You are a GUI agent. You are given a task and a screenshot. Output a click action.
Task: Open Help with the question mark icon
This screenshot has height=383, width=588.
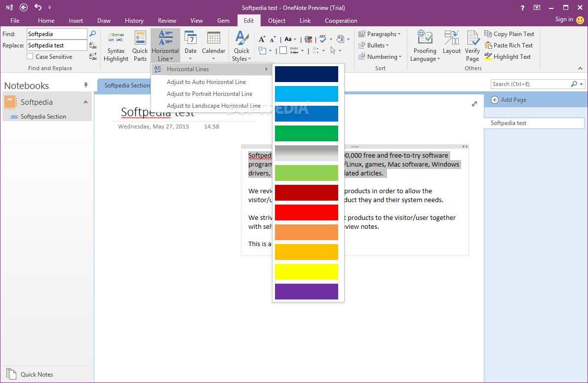click(x=523, y=7)
